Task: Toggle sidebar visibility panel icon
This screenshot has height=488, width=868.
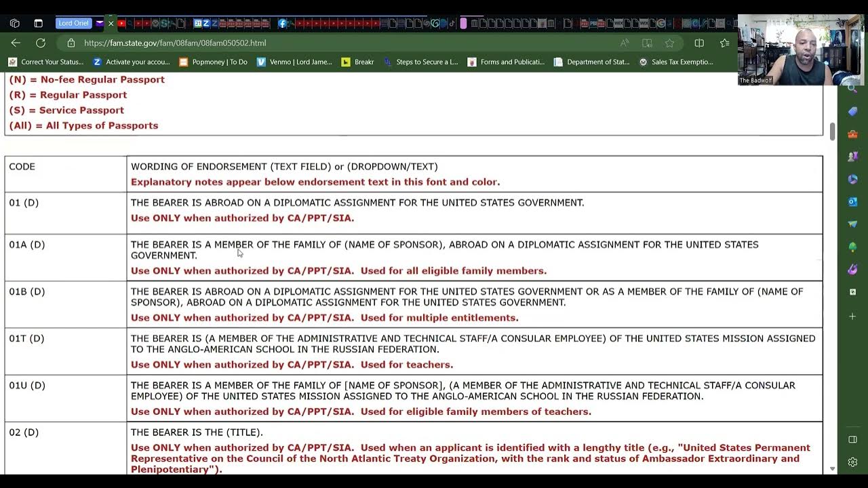Action: pyautogui.click(x=852, y=439)
